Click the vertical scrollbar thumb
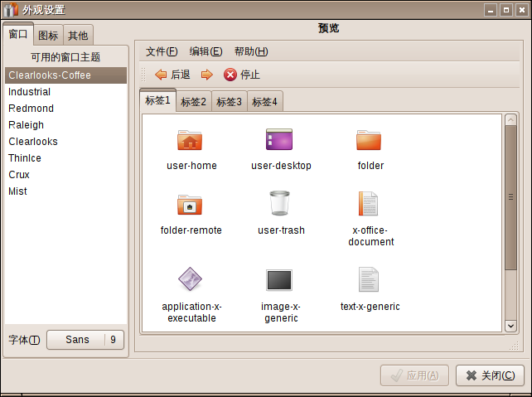532x397 pixels. (x=510, y=197)
